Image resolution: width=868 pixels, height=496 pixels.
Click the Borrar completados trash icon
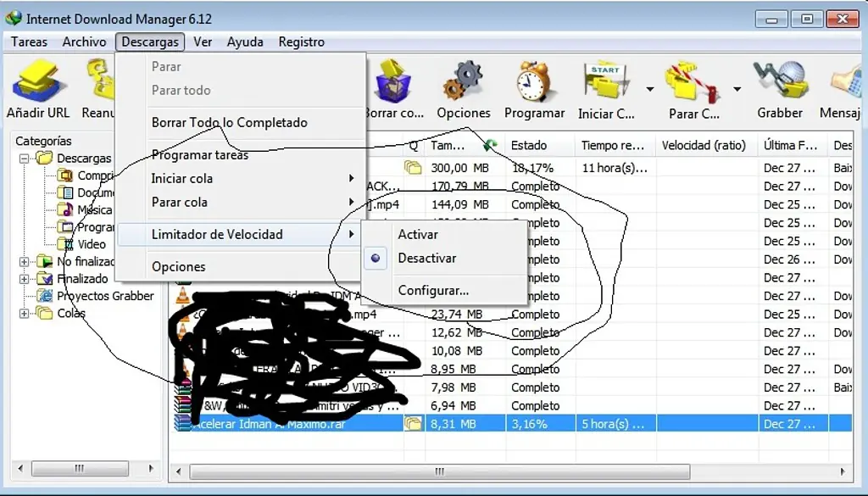point(393,82)
